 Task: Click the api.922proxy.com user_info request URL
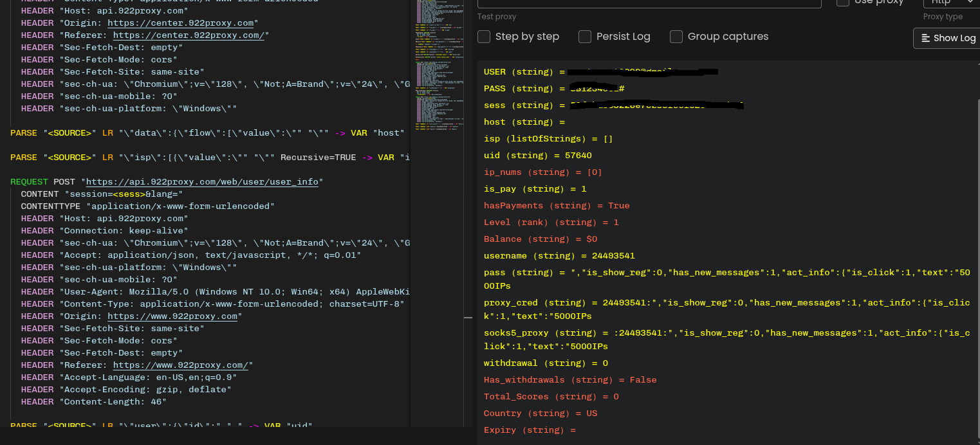point(202,182)
